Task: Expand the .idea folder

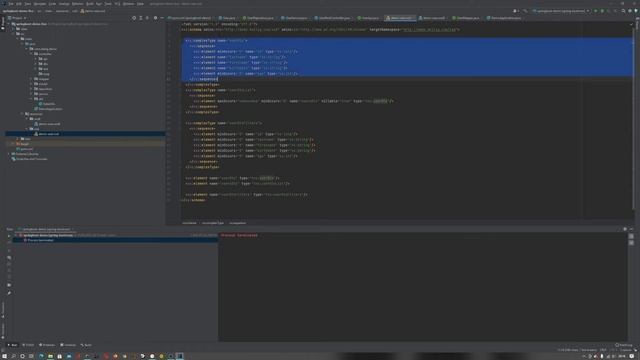Action: tap(13, 29)
